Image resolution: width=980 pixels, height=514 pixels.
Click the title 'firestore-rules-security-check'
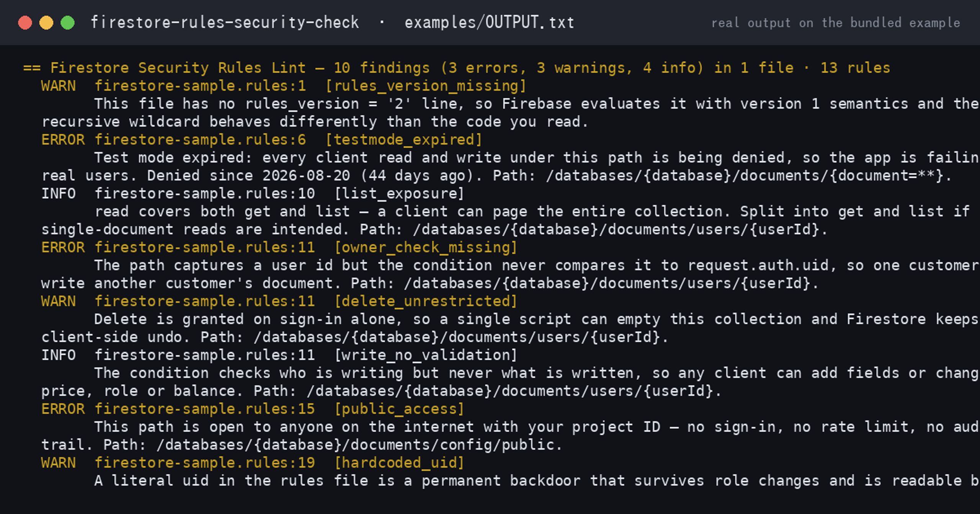(x=225, y=23)
